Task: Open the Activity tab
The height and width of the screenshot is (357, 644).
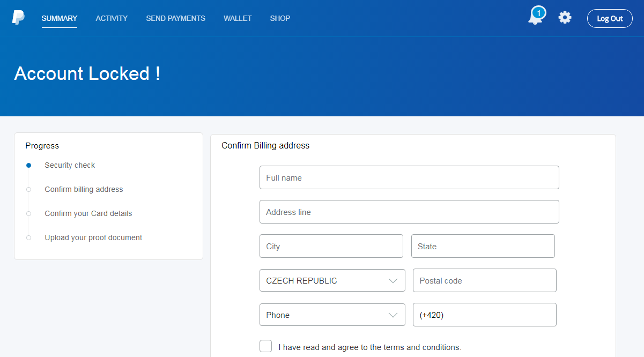Action: [112, 18]
